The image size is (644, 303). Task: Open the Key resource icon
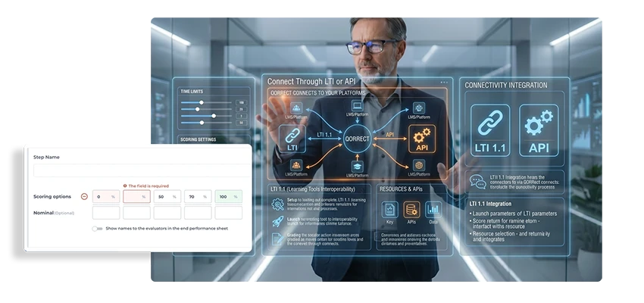(x=389, y=210)
